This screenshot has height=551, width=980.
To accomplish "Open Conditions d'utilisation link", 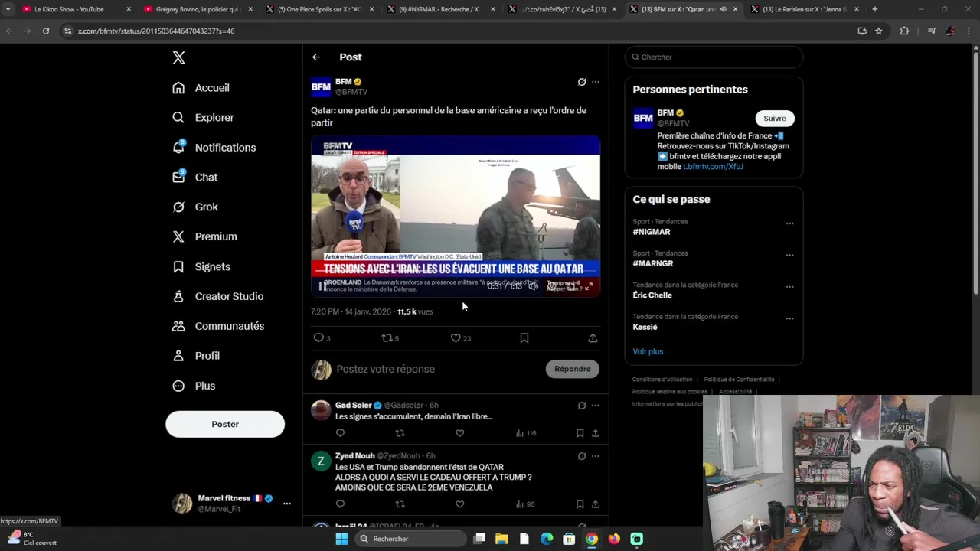I will pyautogui.click(x=662, y=380).
